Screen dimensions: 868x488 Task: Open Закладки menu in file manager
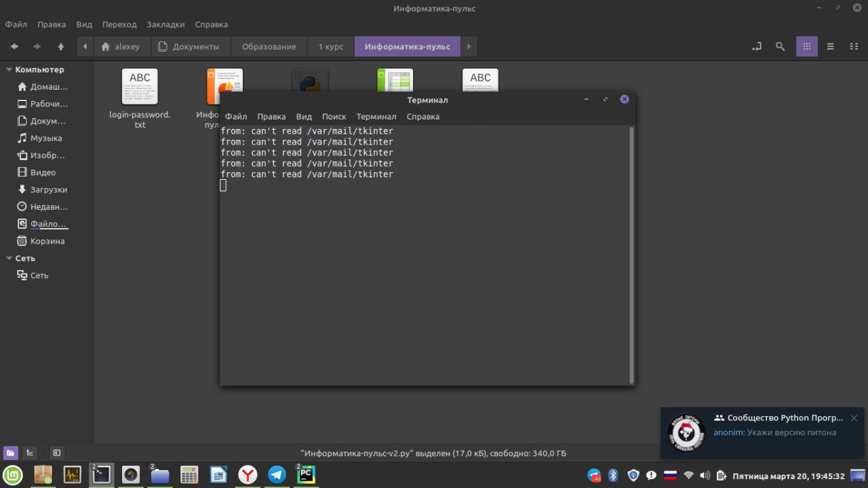pos(165,24)
